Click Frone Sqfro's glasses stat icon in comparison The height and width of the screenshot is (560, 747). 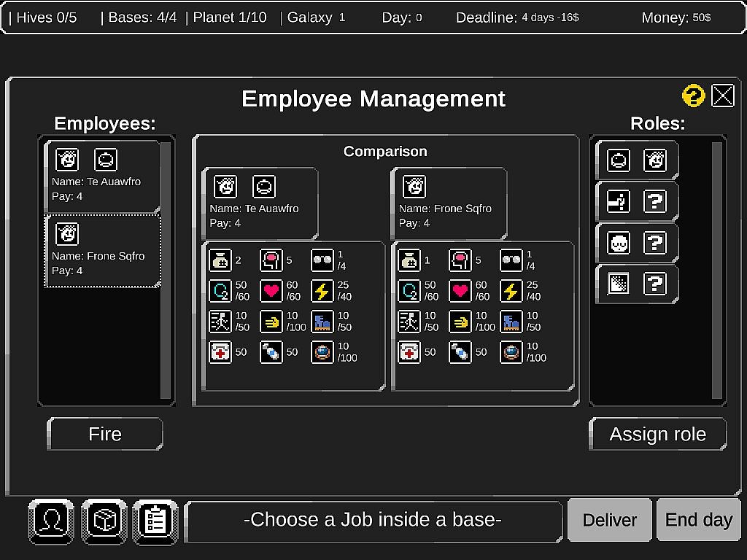coord(511,260)
